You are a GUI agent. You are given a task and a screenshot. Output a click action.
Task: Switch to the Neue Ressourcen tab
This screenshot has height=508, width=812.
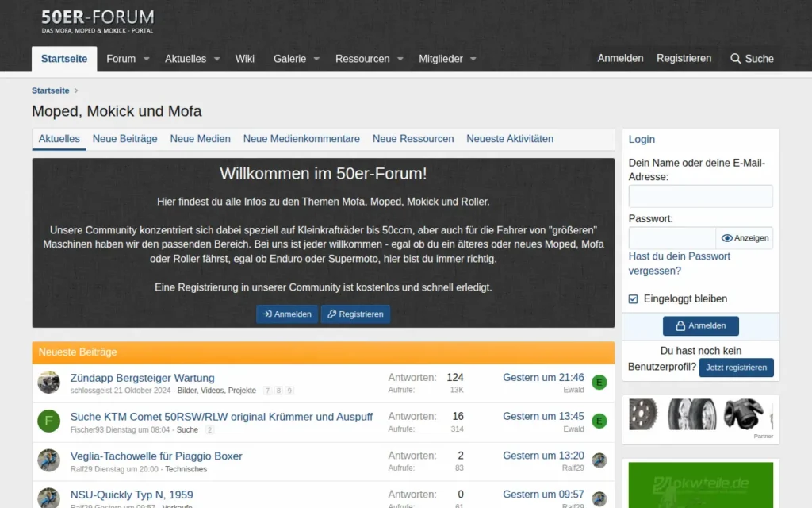click(x=413, y=139)
